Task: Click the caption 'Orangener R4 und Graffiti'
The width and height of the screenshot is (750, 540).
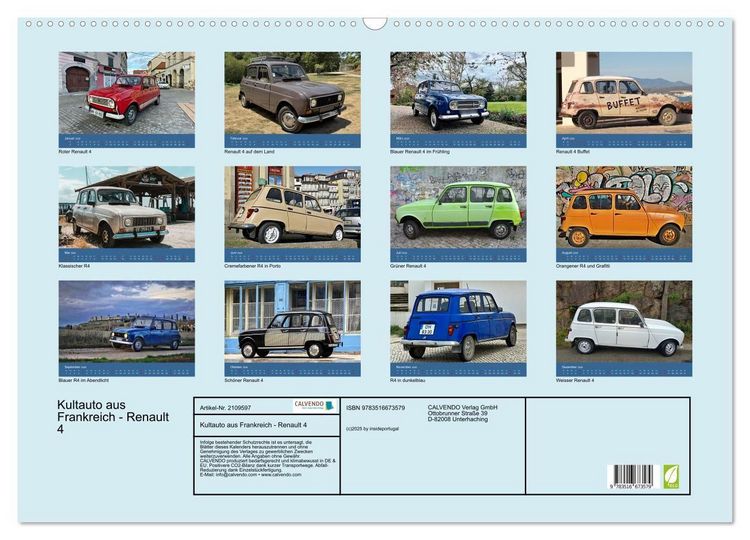Action: click(x=583, y=266)
